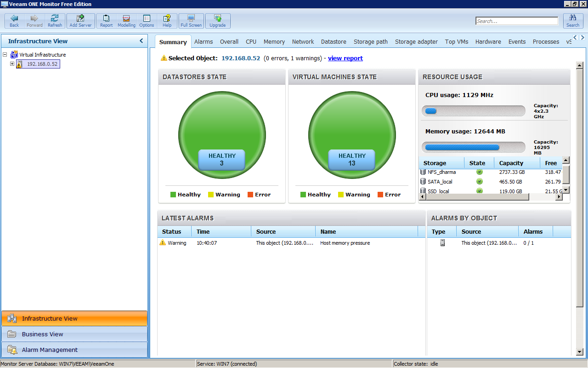Open the Overall tab
The width and height of the screenshot is (588, 368).
[x=229, y=41]
